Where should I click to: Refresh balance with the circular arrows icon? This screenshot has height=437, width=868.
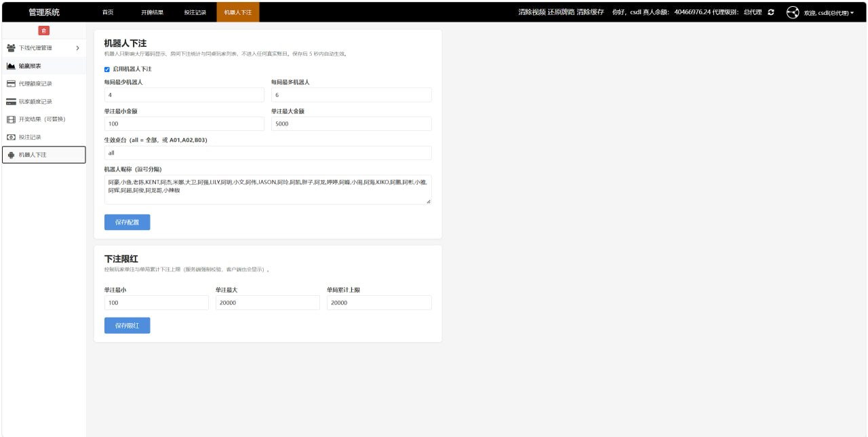pos(771,12)
